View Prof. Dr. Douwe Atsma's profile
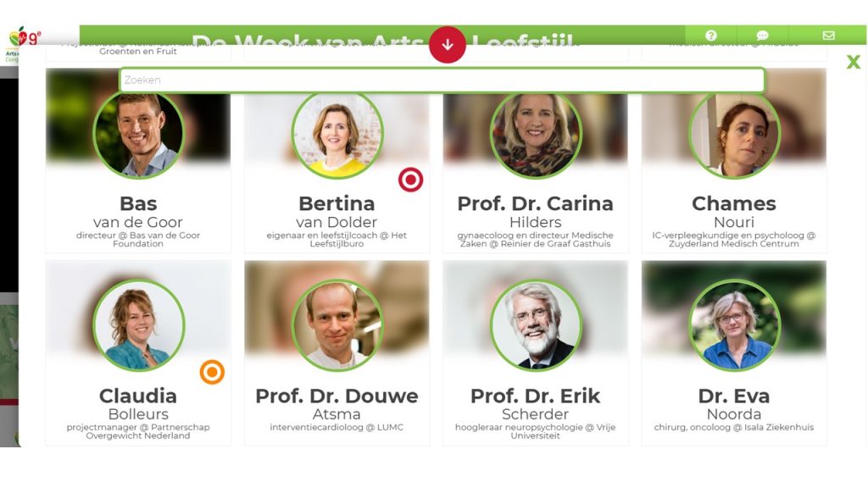The width and height of the screenshot is (868, 488). pyautogui.click(x=337, y=353)
